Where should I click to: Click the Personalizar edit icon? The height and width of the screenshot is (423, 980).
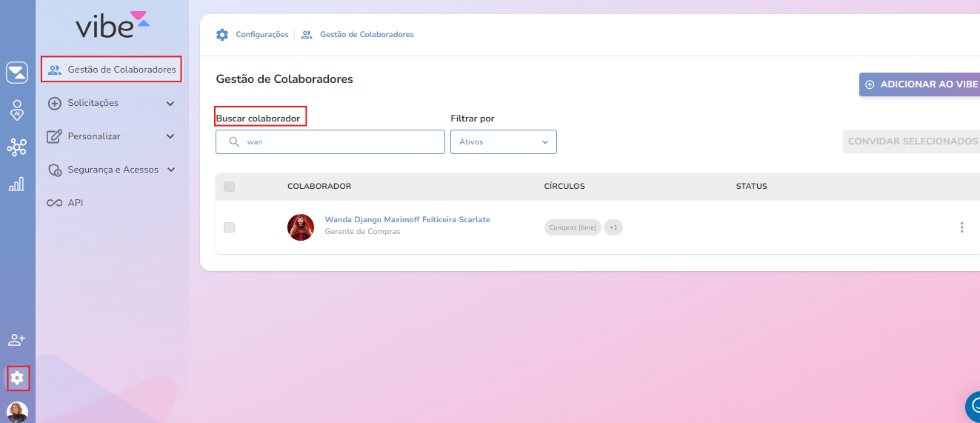point(54,136)
